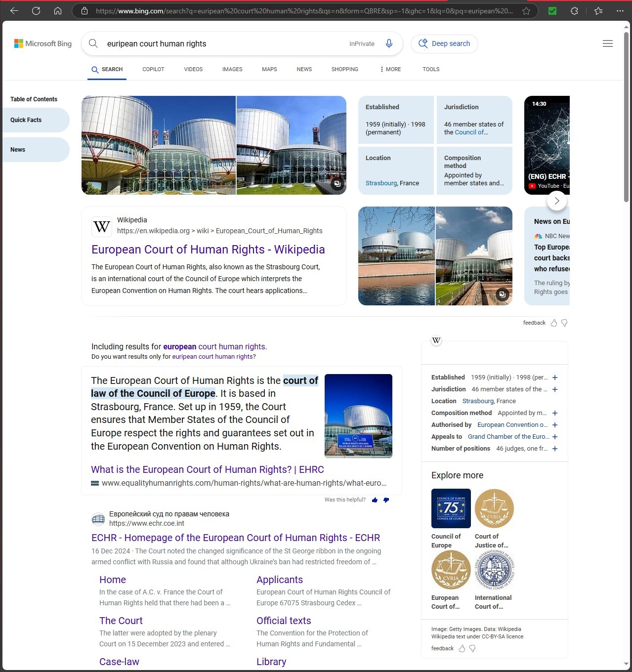This screenshot has height=672, width=632.
Task: Open the Council of Europe explore thumbnail
Action: coord(451,508)
